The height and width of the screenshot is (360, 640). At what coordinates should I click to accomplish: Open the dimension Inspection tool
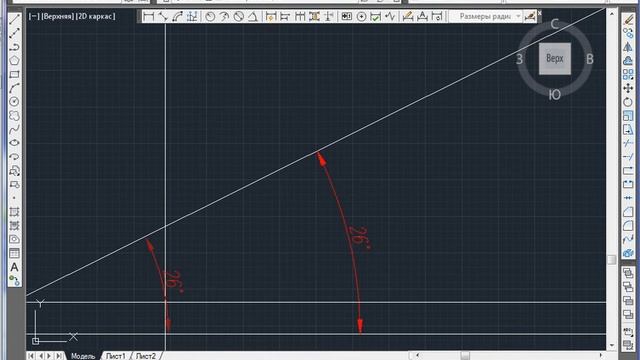tap(376, 16)
